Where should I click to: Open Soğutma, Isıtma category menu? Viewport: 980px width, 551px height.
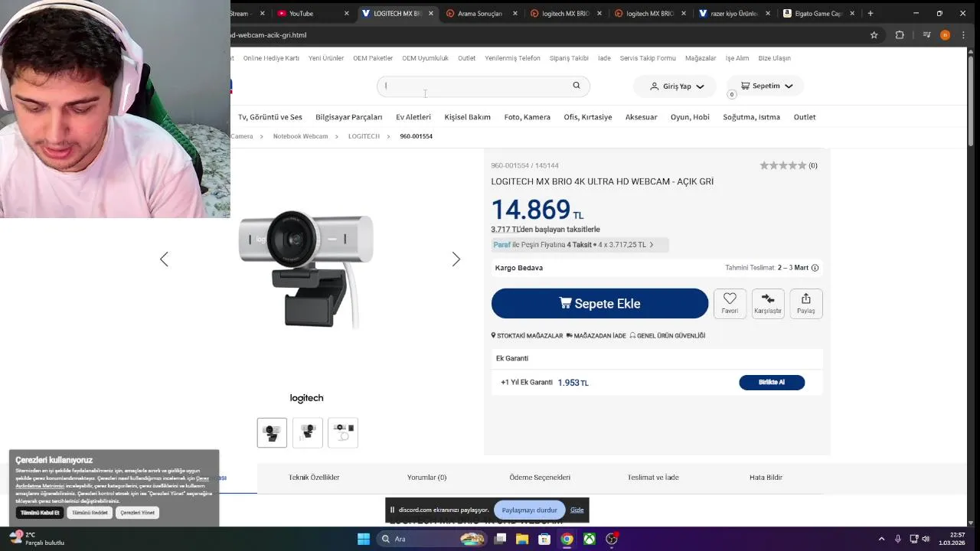[751, 117]
